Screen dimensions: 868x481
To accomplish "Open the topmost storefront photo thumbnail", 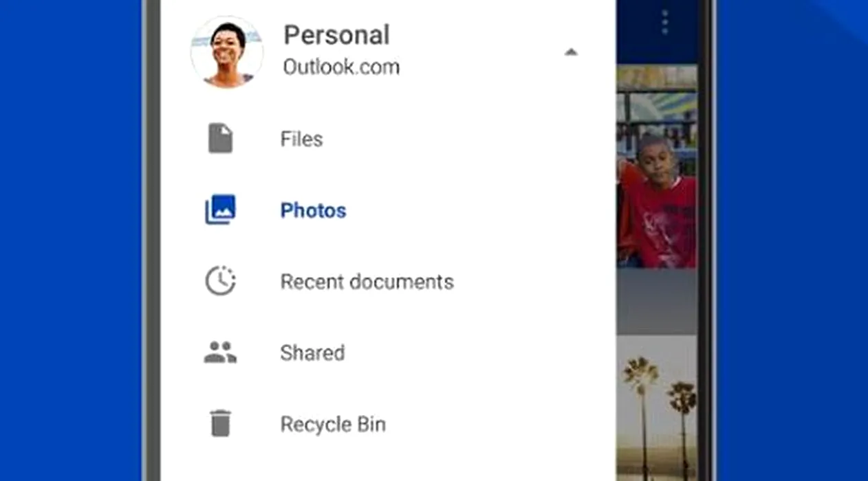I will [657, 103].
